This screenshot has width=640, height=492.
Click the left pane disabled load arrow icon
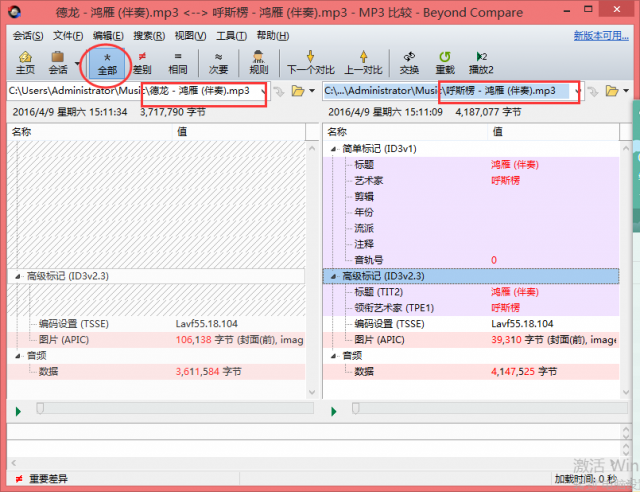point(279,91)
